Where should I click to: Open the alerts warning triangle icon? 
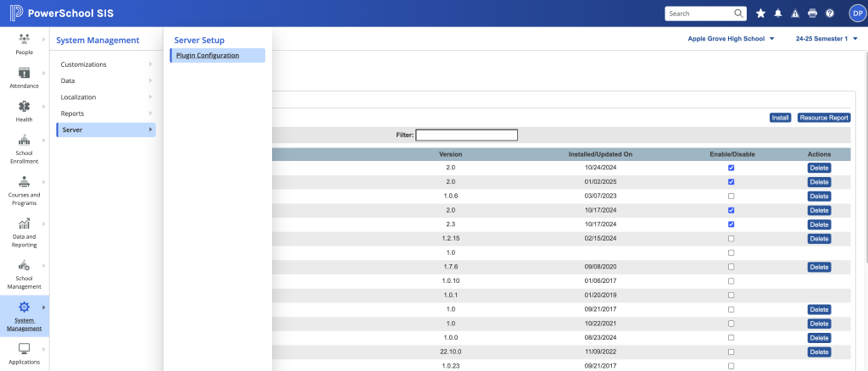795,14
